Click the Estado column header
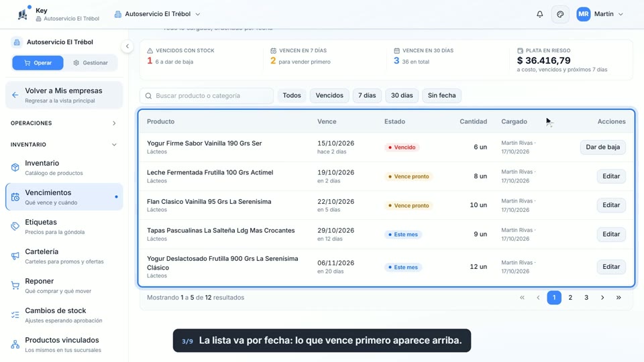The width and height of the screenshot is (644, 362). click(394, 121)
